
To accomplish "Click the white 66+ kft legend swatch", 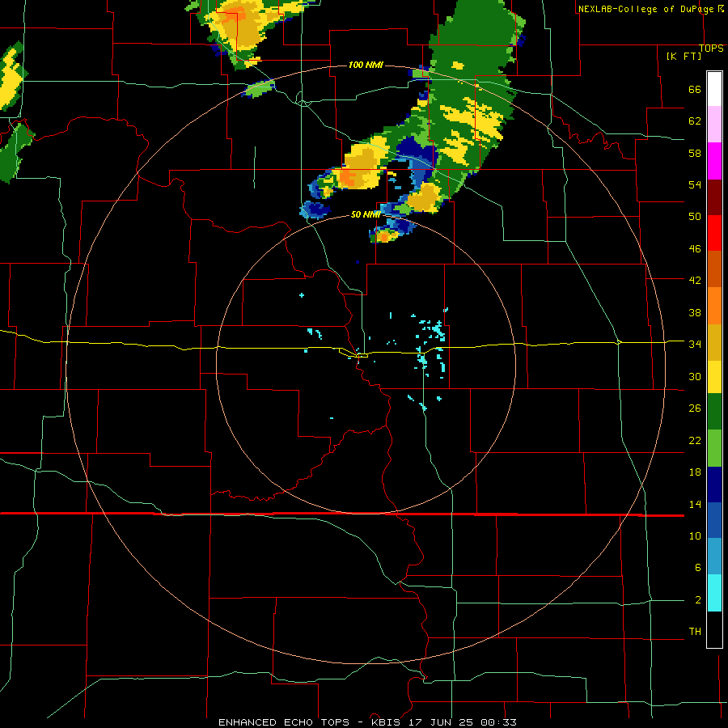I will click(714, 89).
